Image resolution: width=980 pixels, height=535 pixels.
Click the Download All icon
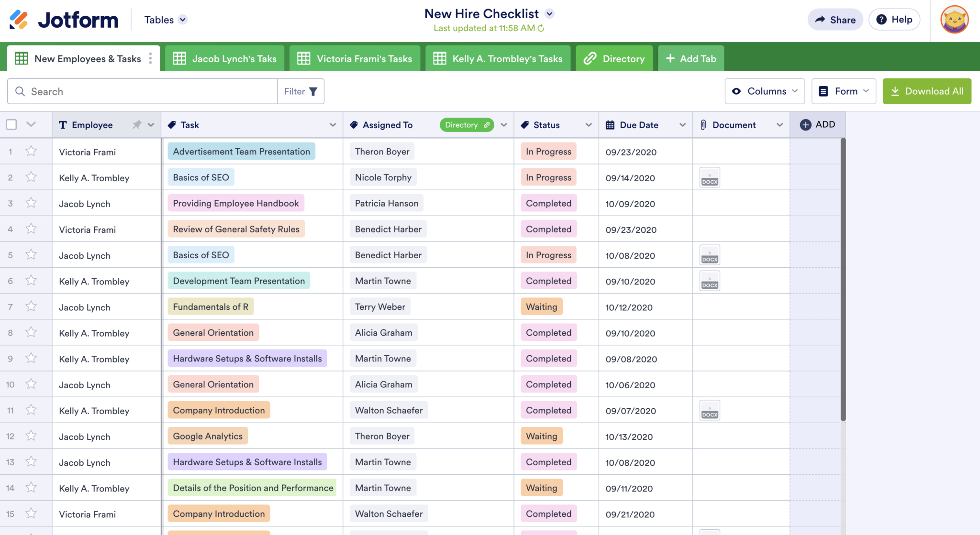tap(895, 91)
